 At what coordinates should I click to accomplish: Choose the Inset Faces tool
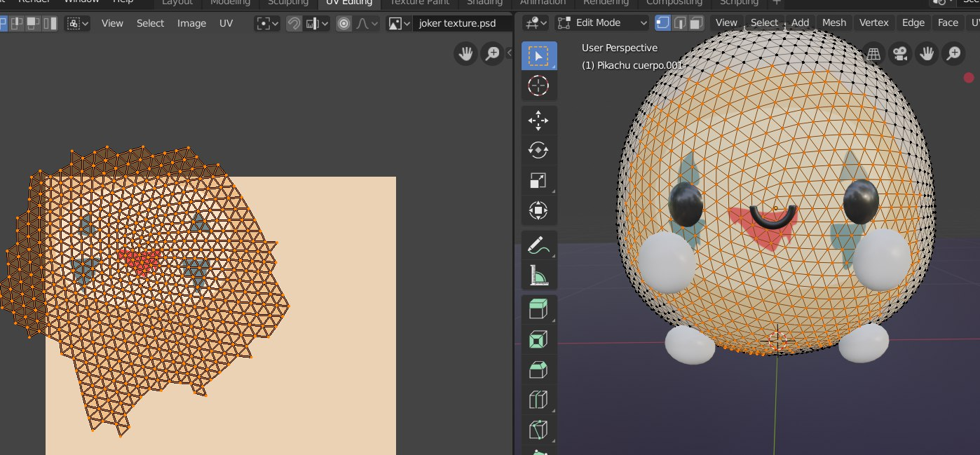click(538, 340)
